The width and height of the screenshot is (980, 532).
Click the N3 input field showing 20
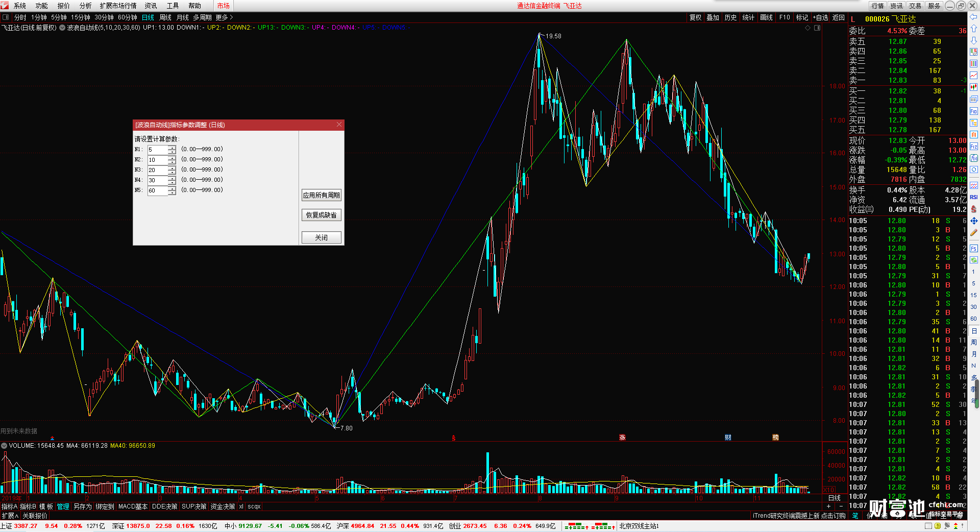158,170
